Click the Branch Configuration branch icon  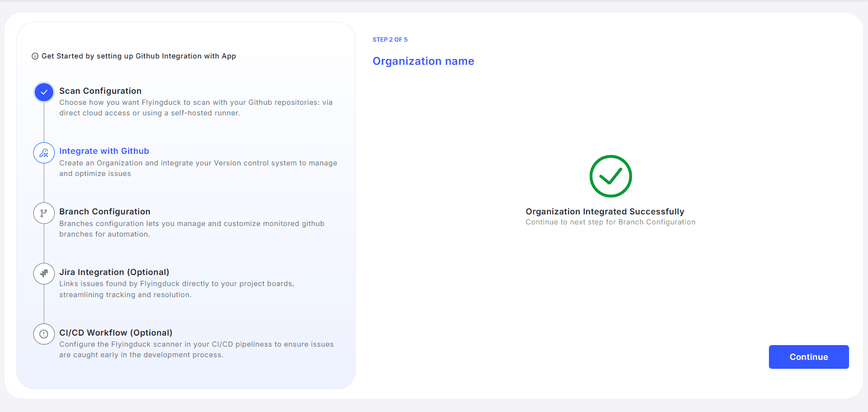click(44, 213)
